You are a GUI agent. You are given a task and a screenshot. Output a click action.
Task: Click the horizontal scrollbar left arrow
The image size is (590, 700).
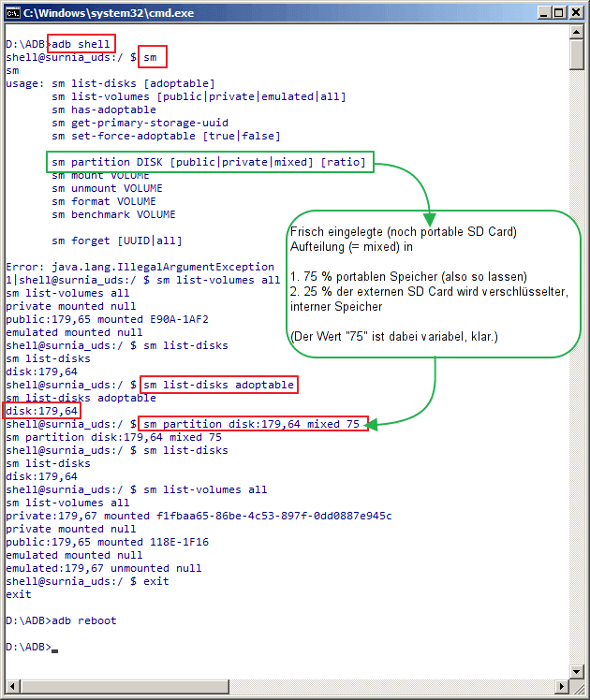(13, 686)
